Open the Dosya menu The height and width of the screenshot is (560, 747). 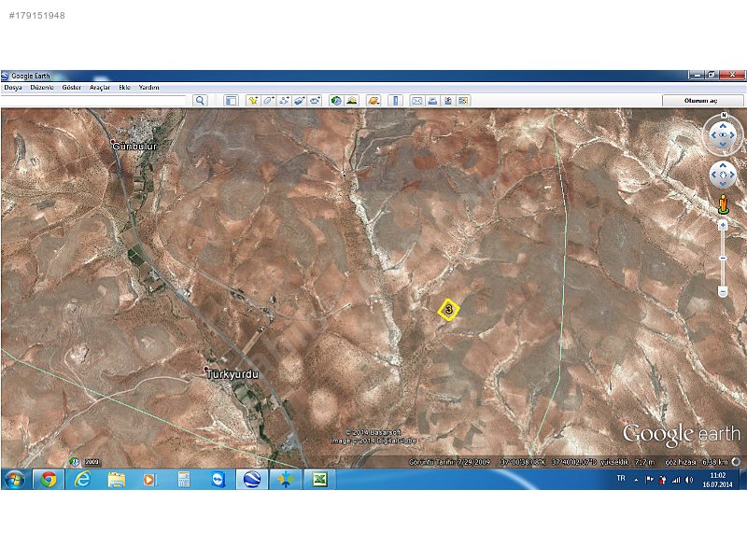pyautogui.click(x=13, y=88)
